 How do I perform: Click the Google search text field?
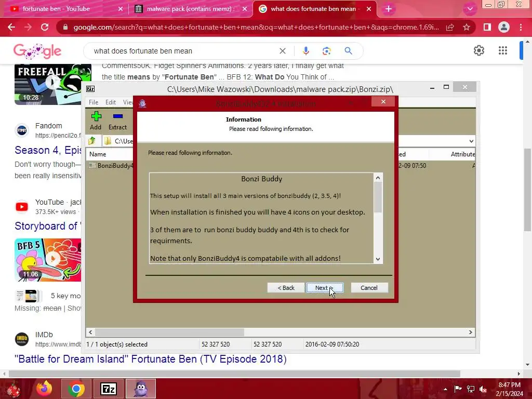[x=183, y=51]
